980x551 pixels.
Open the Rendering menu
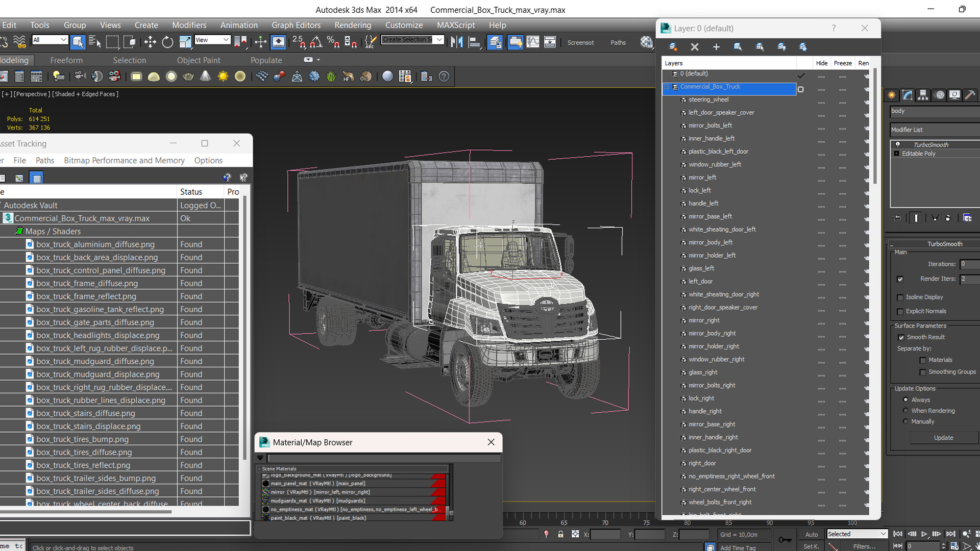[x=353, y=25]
